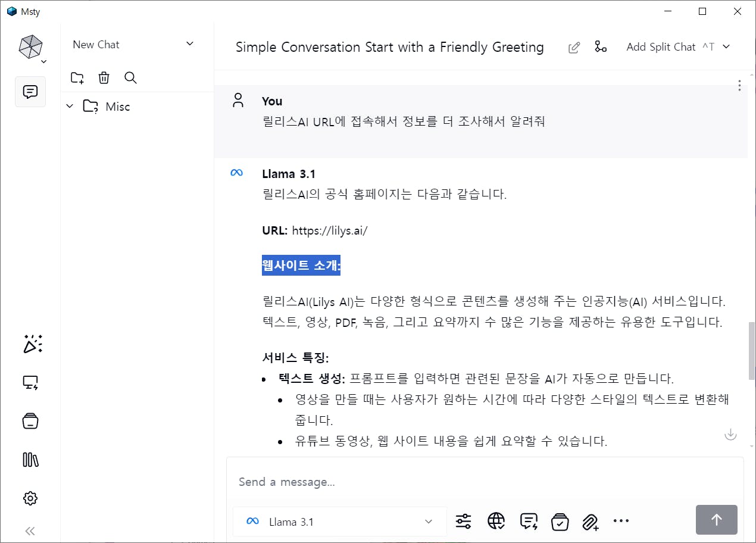Screen dimensions: 756x543
Task: Open the chats view in the sidebar
Action: [x=30, y=92]
